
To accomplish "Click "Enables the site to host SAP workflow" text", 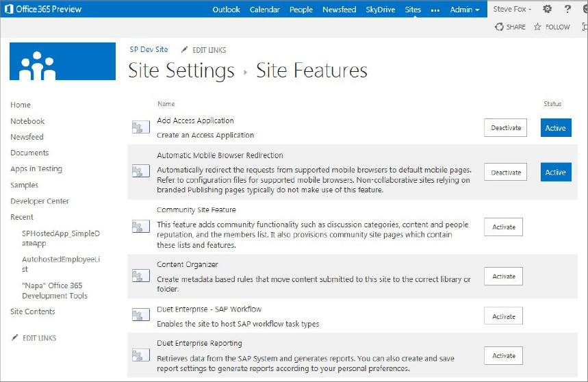I will (238, 324).
